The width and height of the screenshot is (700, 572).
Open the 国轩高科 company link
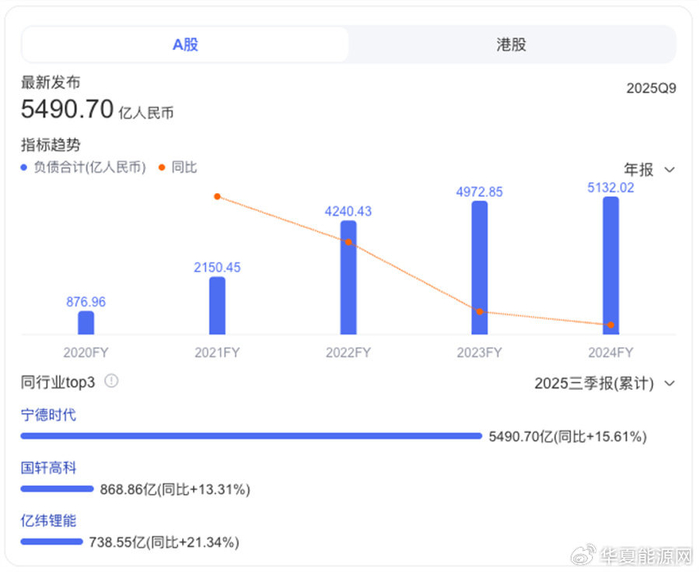(x=48, y=468)
